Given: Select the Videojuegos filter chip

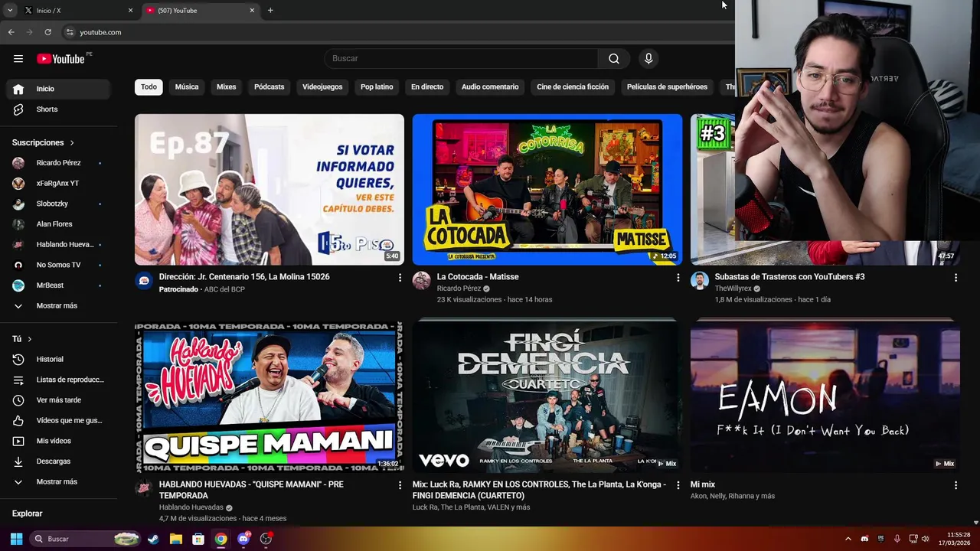Looking at the screenshot, I should point(322,87).
